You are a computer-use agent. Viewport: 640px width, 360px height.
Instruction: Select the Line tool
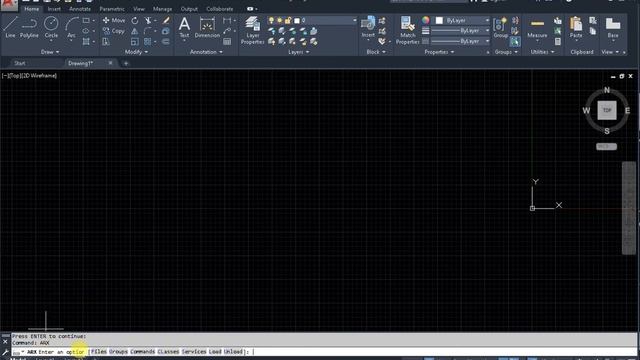click(x=10, y=27)
